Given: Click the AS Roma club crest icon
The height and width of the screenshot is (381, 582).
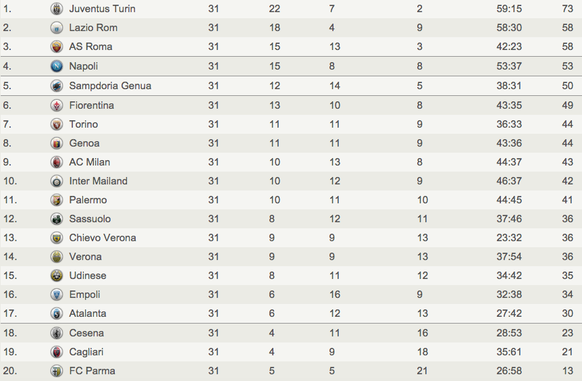Looking at the screenshot, I should pos(56,47).
